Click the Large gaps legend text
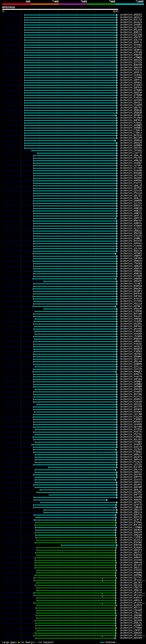The height and width of the screenshot is (644, 146). tap(10, 642)
